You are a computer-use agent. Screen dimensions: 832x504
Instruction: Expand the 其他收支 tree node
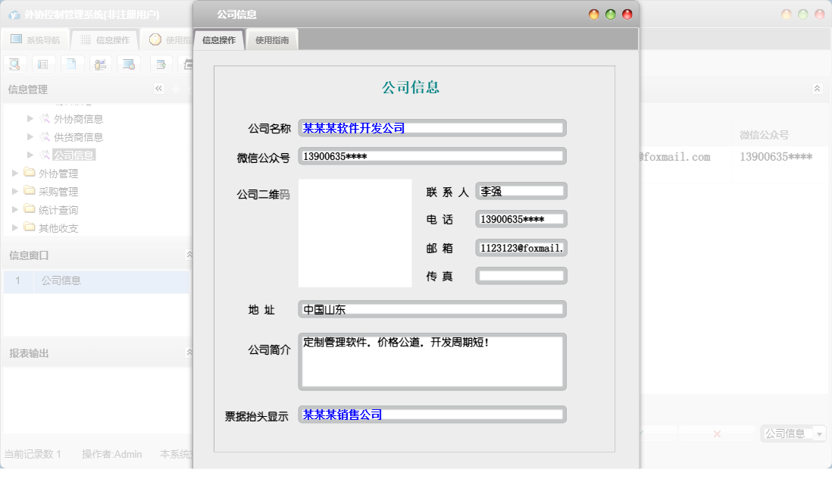14,227
